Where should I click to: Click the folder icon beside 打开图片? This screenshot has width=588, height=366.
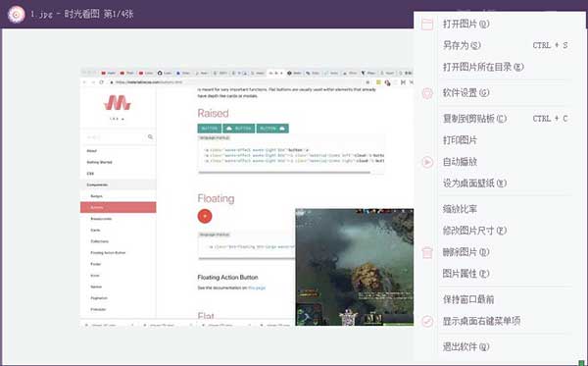pos(427,24)
